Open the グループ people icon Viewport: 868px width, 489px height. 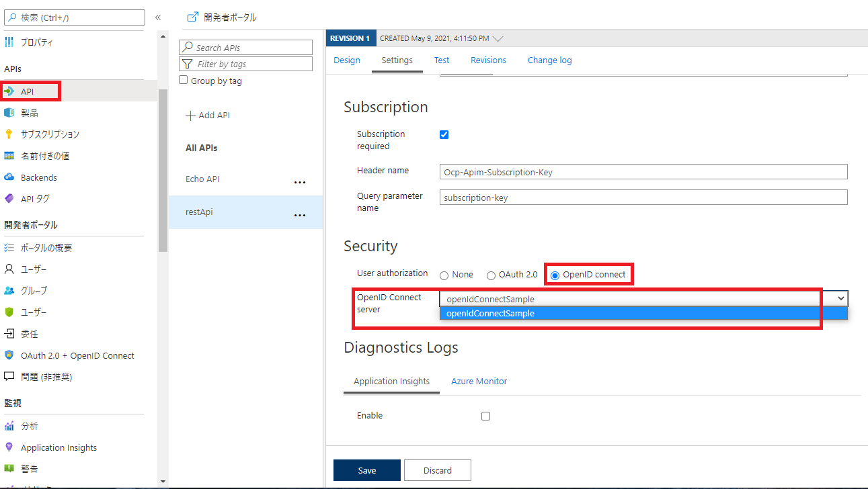(9, 291)
